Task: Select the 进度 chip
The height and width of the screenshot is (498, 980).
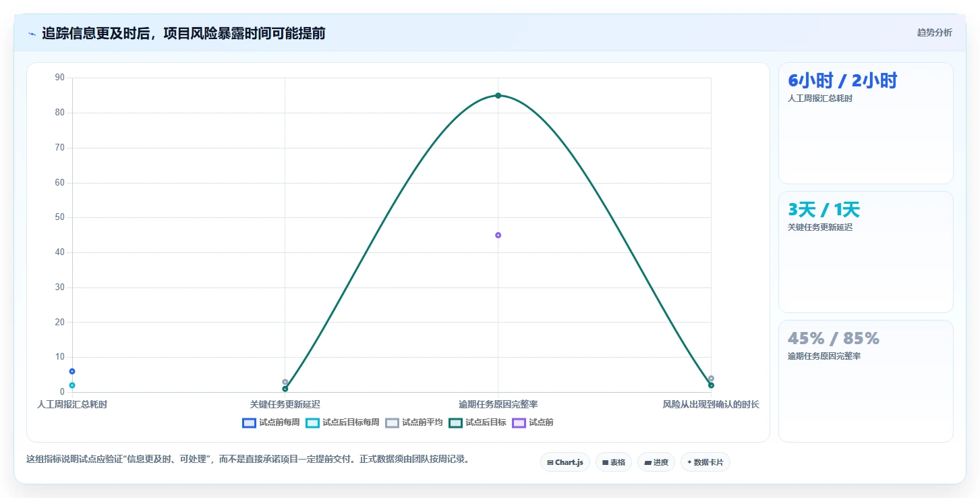Action: click(656, 462)
